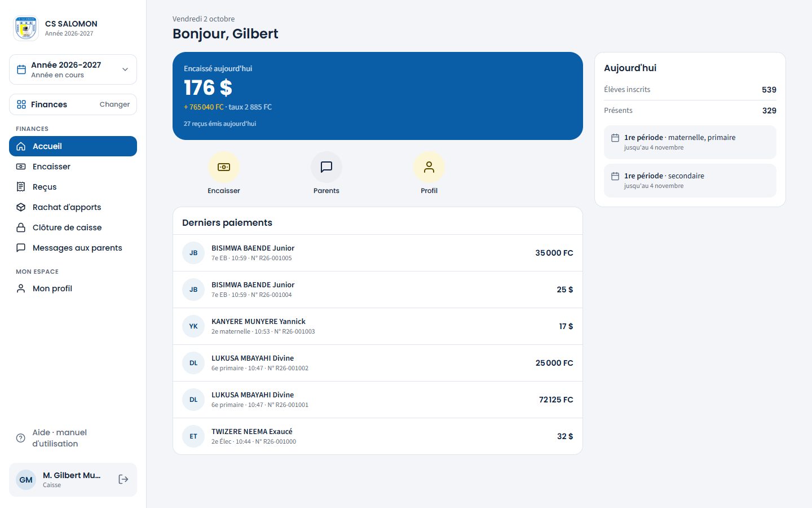This screenshot has width=812, height=508.
Task: Click the calendar icon for Année 2026-2027
Action: [21, 69]
